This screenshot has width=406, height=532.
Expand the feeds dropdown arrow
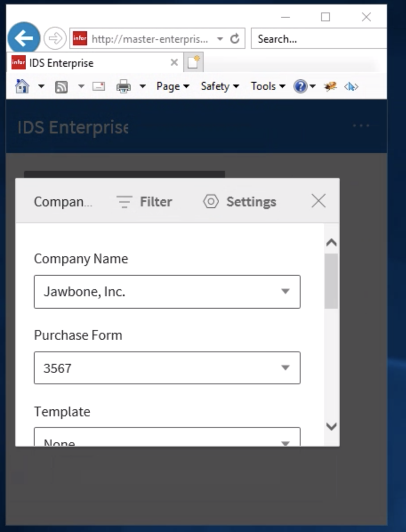(x=81, y=87)
